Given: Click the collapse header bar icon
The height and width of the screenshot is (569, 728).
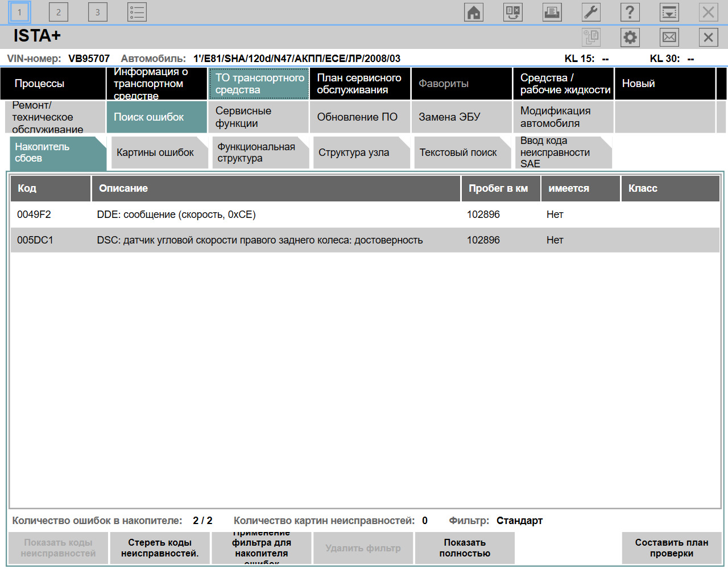Looking at the screenshot, I should coord(669,12).
